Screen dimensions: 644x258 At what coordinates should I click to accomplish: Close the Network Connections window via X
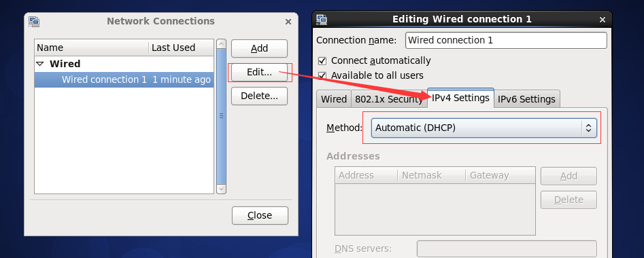[288, 22]
